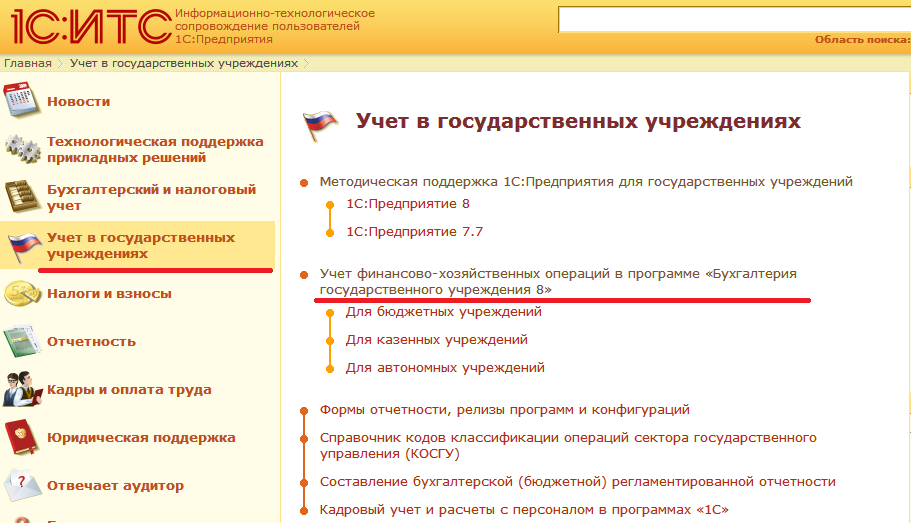
Task: Open Технологическая поддержка прикладных решений
Action: tap(155, 149)
